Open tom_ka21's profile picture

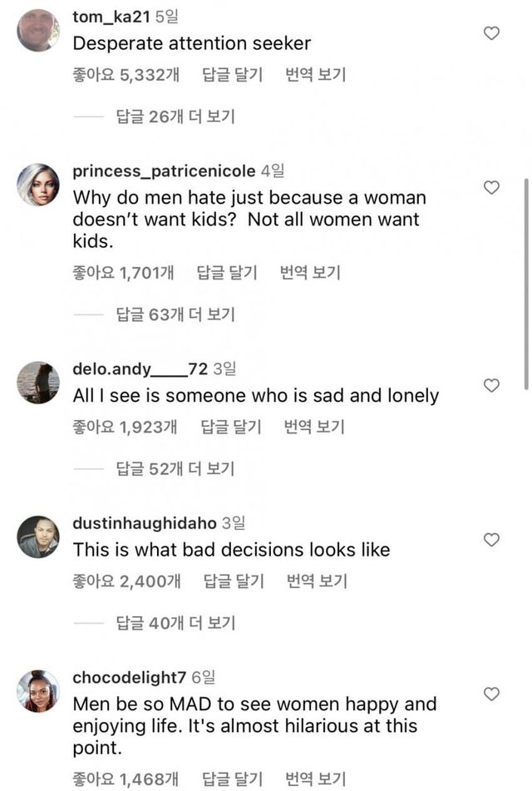pyautogui.click(x=38, y=31)
